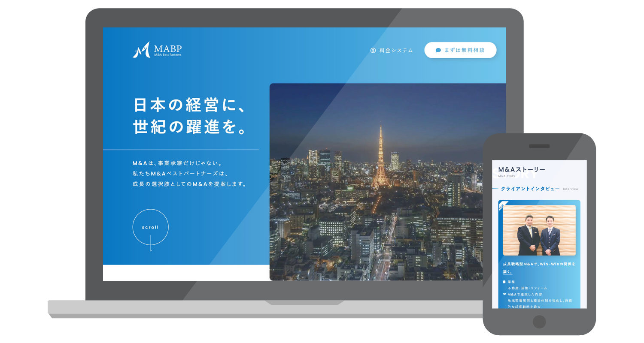Click the MABP stylized M logo mark

141,50
